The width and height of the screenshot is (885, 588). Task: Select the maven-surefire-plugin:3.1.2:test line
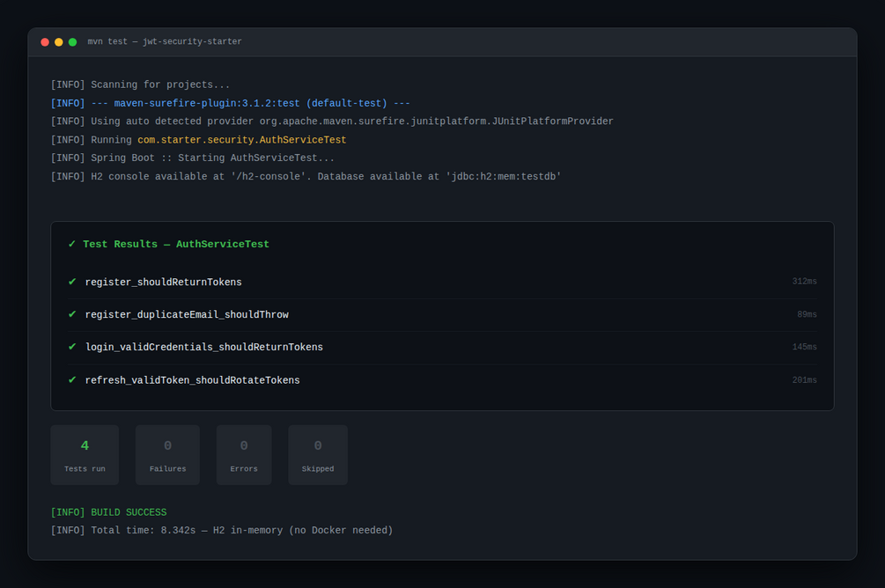pos(231,103)
